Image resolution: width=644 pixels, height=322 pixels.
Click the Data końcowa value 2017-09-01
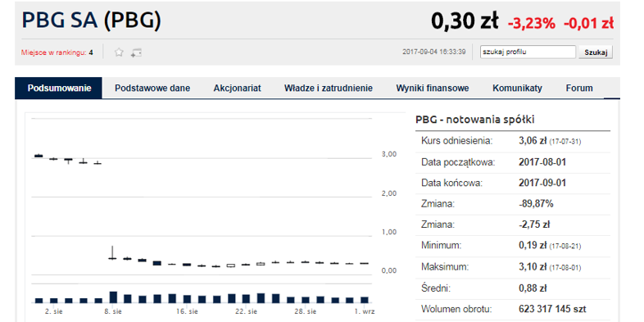click(x=542, y=183)
